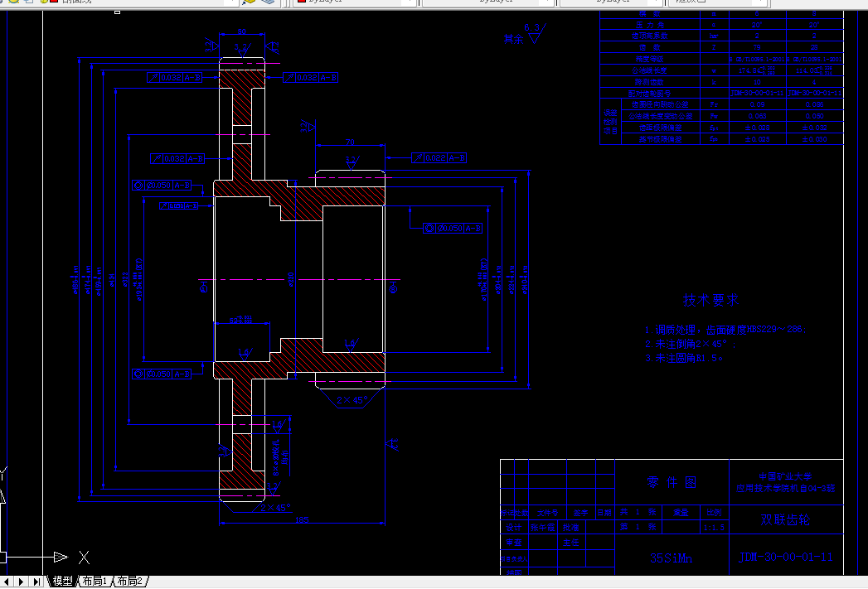Select the 2×45° chamfer note above the 185 dimension

(275, 507)
